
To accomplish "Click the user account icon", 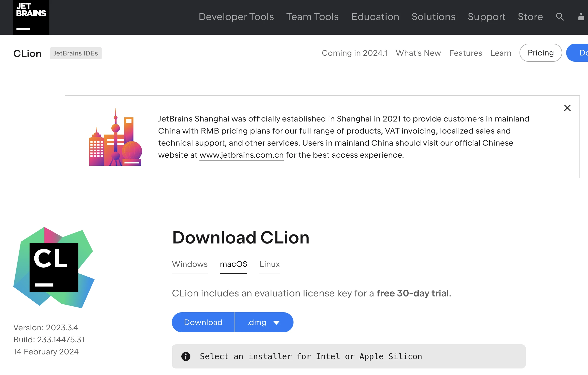I will tap(580, 17).
